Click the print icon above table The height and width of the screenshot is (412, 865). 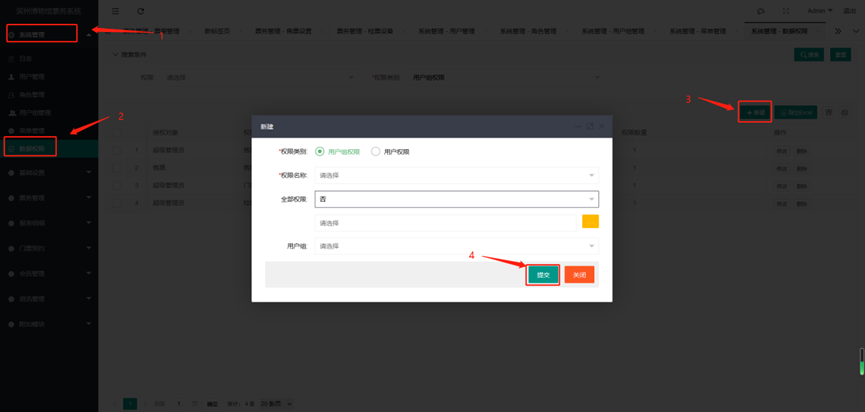(x=845, y=113)
